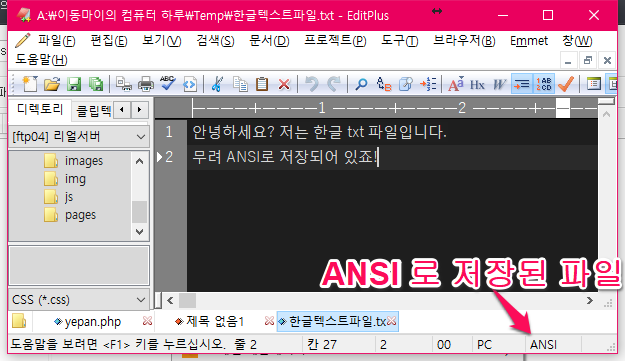Viewport: 625px width, 361px height.
Task: Click the Go to Line icon
Action: coord(428,84)
